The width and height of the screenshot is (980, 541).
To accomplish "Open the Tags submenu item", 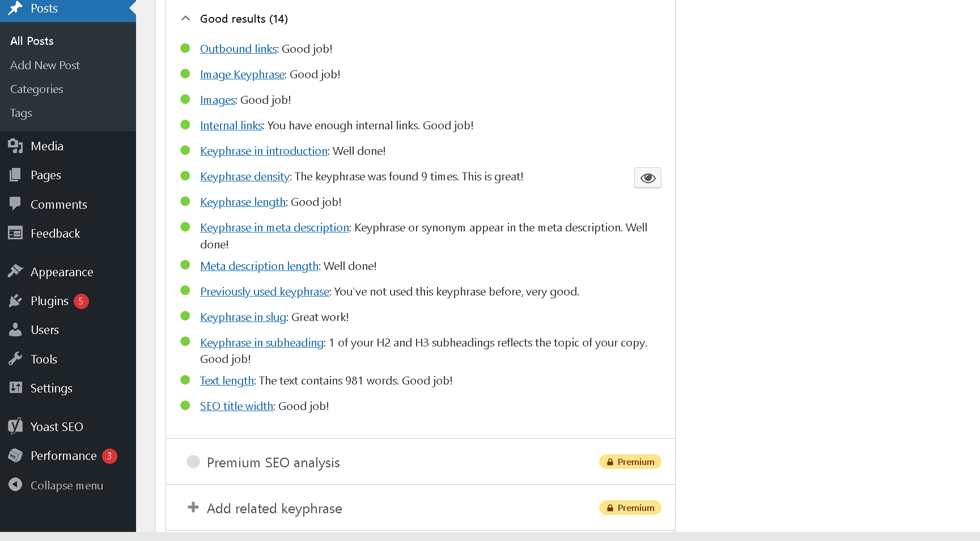I will pyautogui.click(x=21, y=113).
